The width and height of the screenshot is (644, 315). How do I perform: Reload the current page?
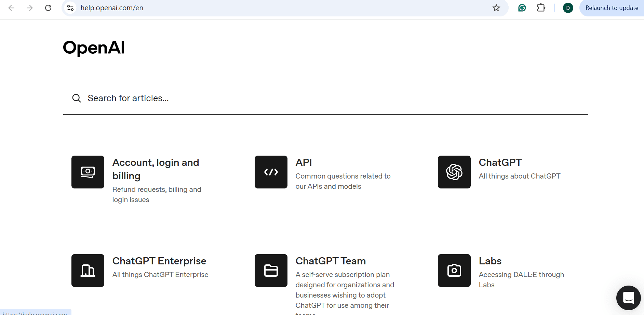pyautogui.click(x=48, y=8)
